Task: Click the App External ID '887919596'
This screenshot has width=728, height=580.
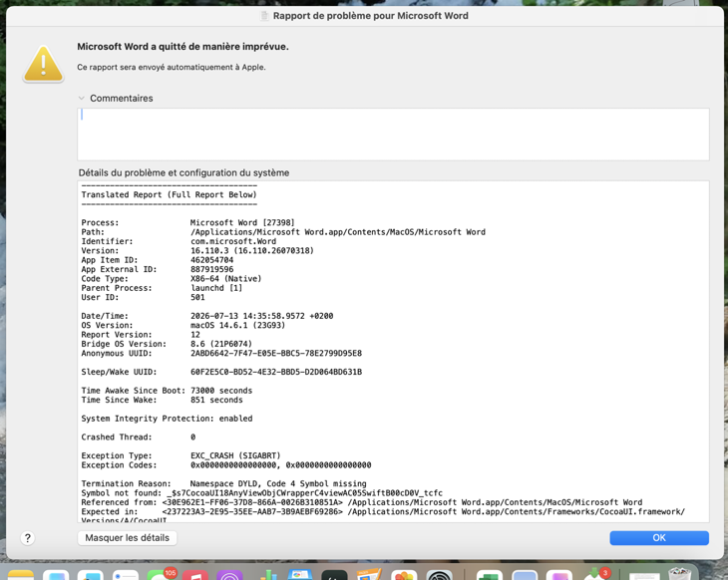Action: (x=212, y=269)
